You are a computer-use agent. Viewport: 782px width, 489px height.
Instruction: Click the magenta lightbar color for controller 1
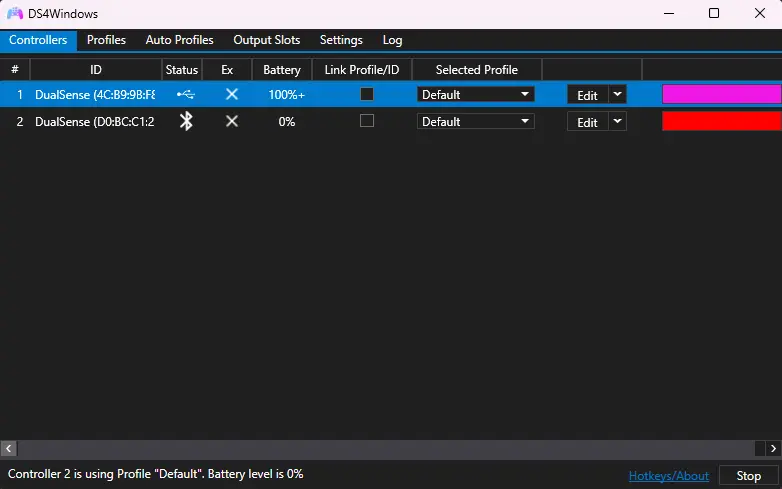pyautogui.click(x=721, y=94)
